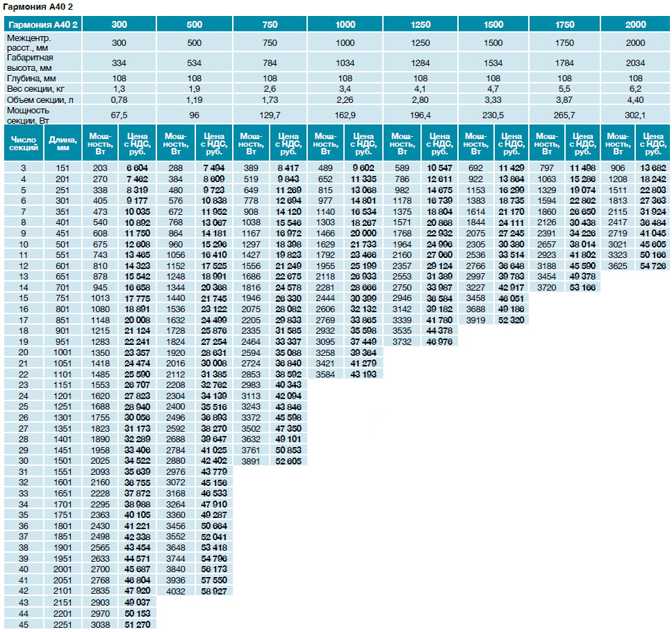Click the price cell 24 996
672x632 pixels.
tap(439, 245)
